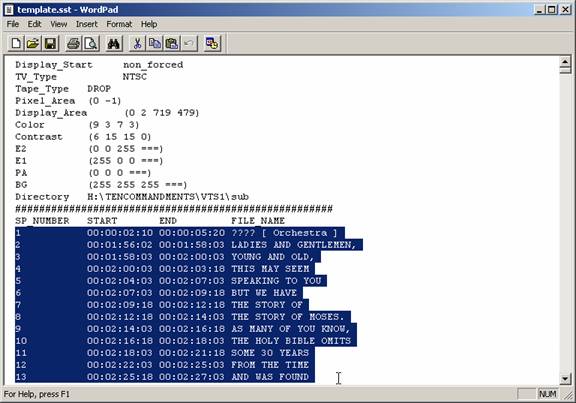Open a file with the Open icon
Viewport: 576px width, 403px height.
(33, 43)
